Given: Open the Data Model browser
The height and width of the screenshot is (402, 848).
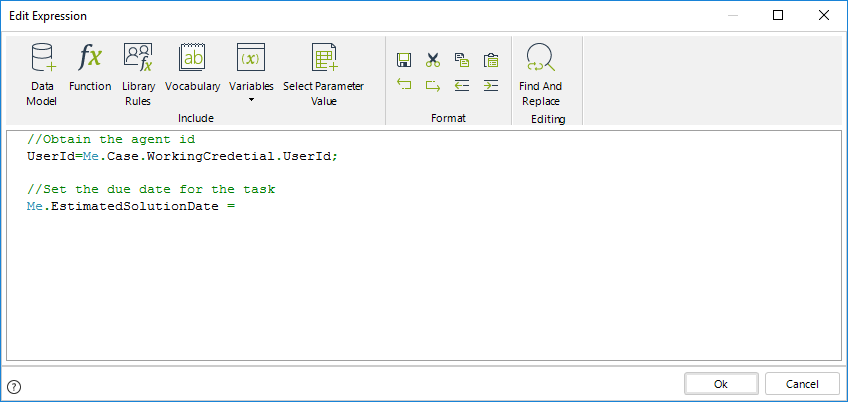Looking at the screenshot, I should (x=42, y=73).
